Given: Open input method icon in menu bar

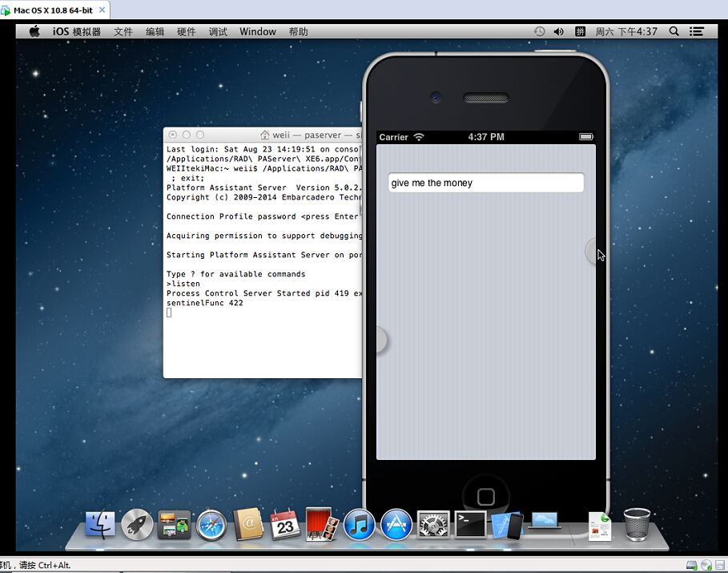Looking at the screenshot, I should click(x=580, y=31).
